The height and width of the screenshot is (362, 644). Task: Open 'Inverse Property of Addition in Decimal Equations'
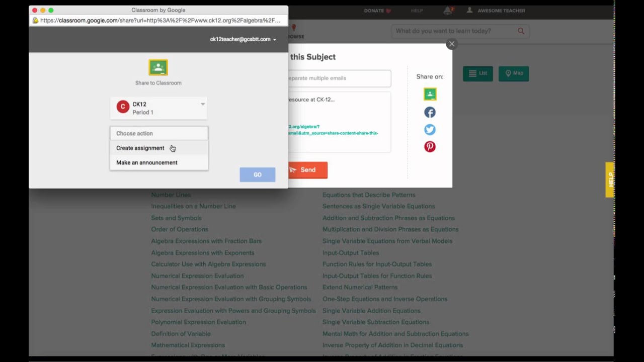[392, 345]
